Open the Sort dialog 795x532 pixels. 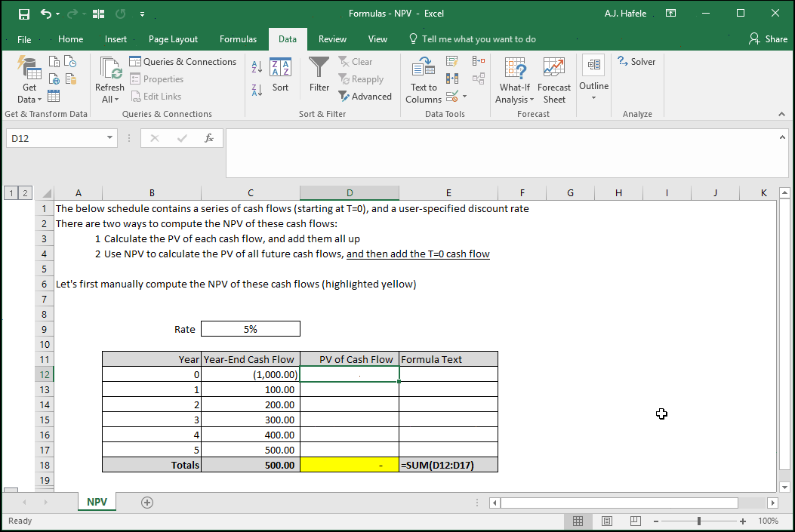click(x=280, y=75)
